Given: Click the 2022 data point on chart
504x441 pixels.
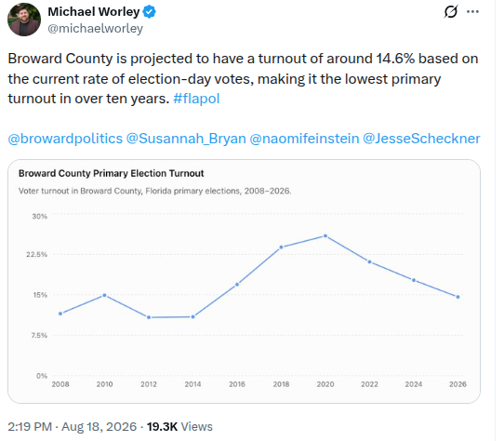Looking at the screenshot, I should 369,261.
